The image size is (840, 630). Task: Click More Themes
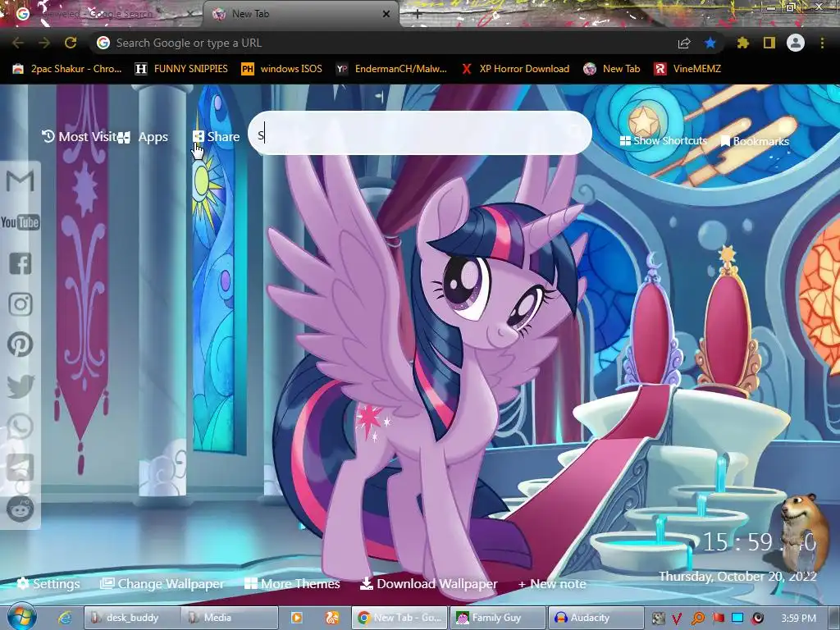click(292, 583)
